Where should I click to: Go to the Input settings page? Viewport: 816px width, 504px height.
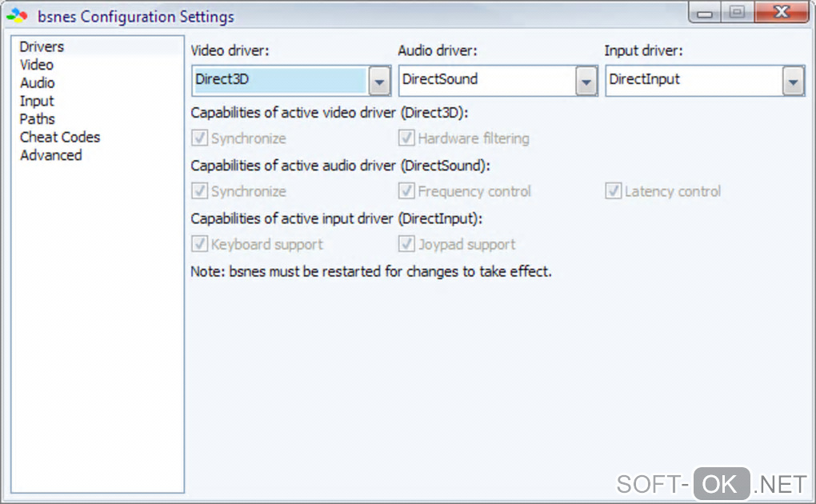pyautogui.click(x=37, y=101)
